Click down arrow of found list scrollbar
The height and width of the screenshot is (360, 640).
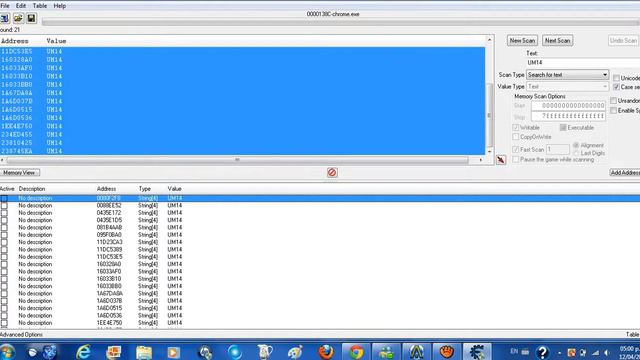point(489,151)
